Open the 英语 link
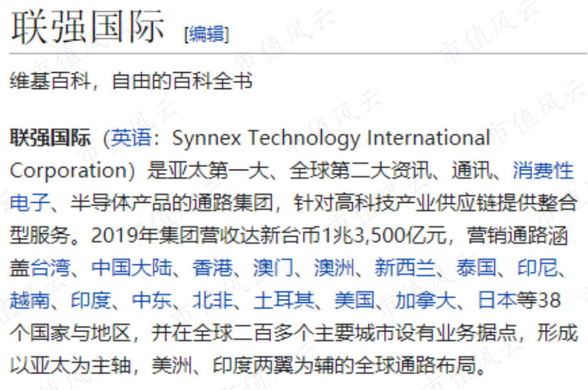Image resolution: width=588 pixels, height=390 pixels. [131, 138]
